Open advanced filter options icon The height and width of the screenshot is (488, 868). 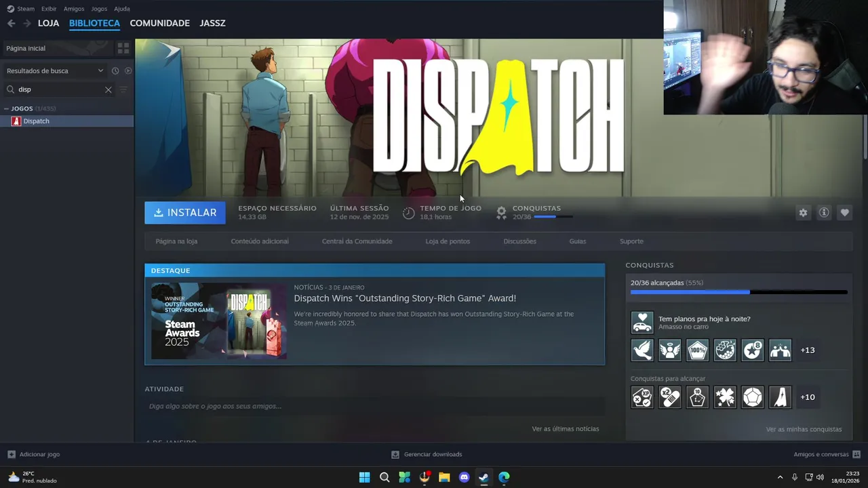click(x=123, y=89)
